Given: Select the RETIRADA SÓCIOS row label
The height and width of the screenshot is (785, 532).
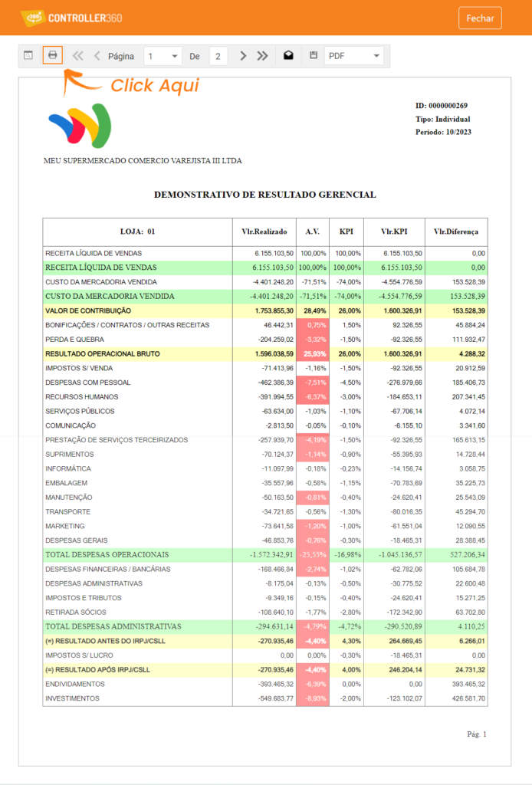Looking at the screenshot, I should point(76,613).
